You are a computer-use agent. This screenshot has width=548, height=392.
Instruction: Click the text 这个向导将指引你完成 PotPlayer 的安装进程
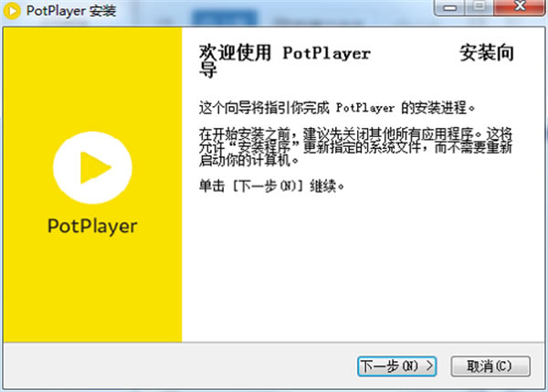337,107
